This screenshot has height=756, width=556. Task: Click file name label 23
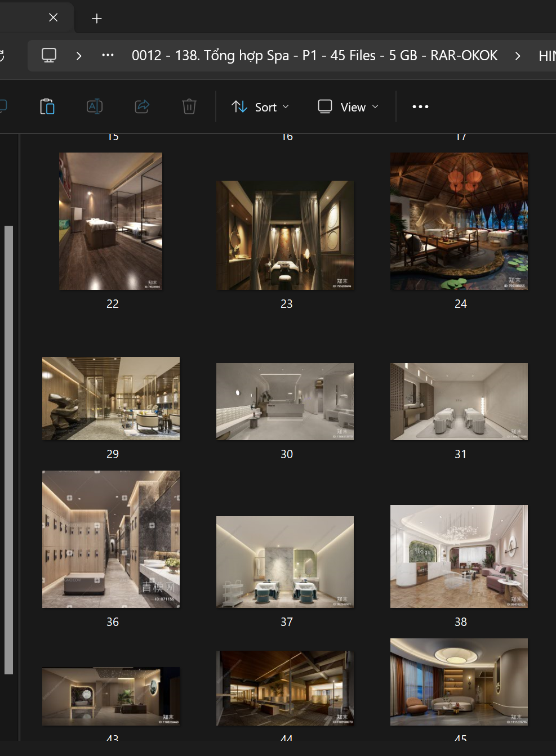pos(287,304)
